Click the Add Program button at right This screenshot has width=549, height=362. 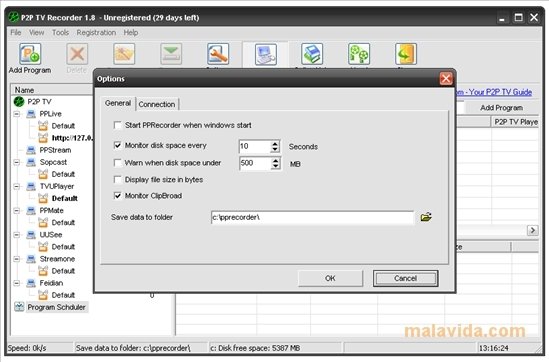[501, 108]
